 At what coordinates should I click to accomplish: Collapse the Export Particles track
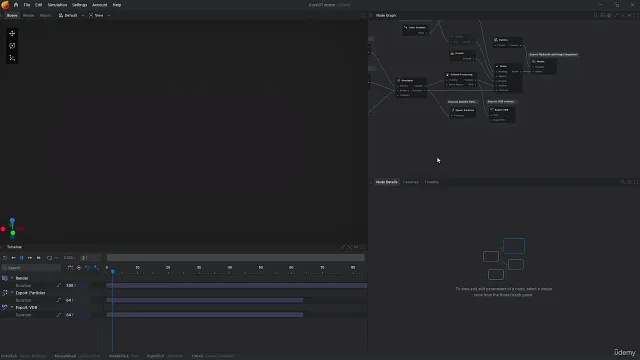(x=12, y=293)
